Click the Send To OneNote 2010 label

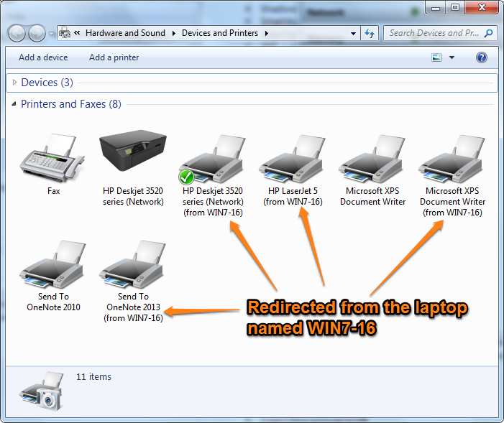53,302
